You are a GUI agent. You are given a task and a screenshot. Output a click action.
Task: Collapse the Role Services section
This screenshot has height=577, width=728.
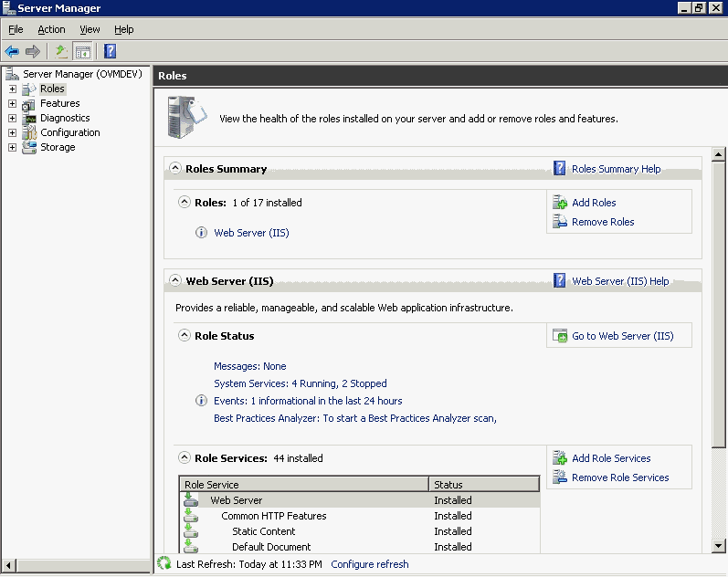coord(185,457)
